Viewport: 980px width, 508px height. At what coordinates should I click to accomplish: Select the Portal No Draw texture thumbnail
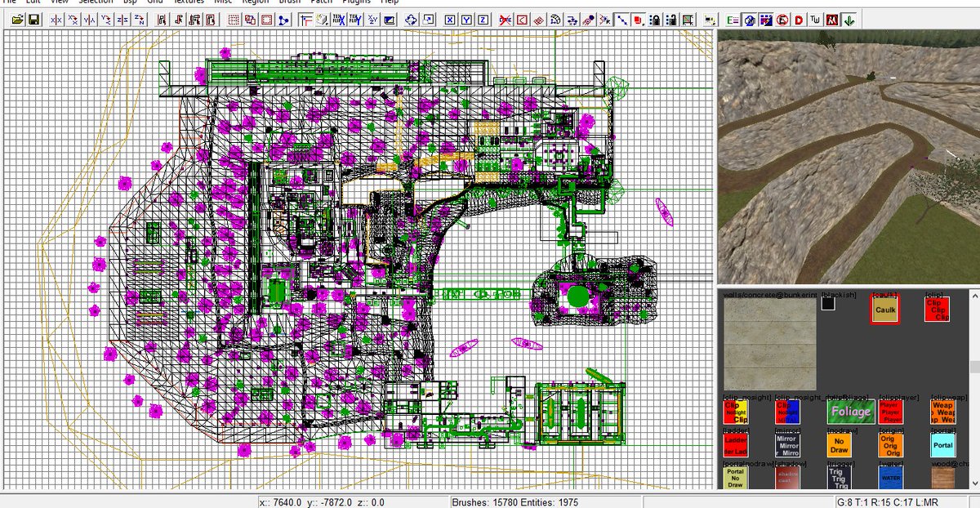[x=736, y=478]
